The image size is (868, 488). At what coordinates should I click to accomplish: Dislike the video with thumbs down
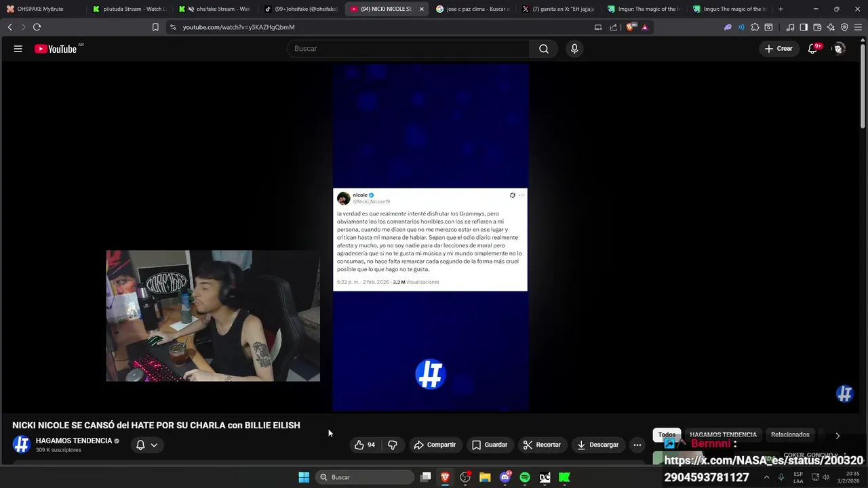click(392, 445)
